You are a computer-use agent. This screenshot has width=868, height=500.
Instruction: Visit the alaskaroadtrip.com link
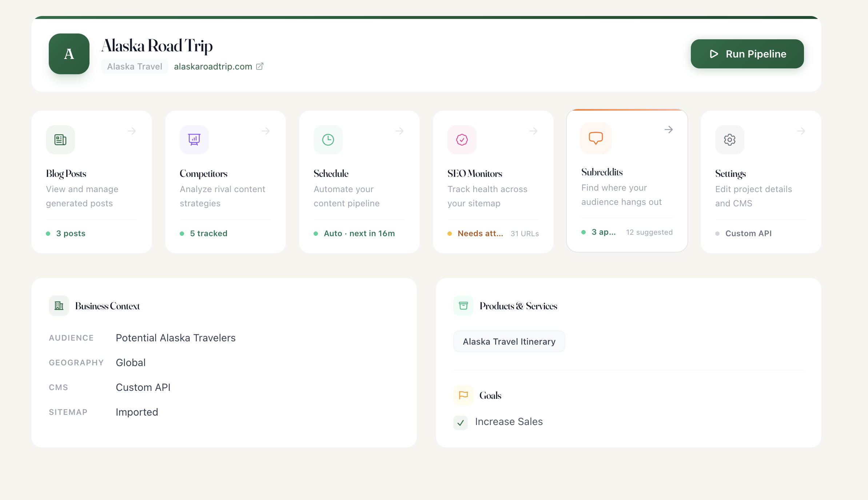coord(213,66)
